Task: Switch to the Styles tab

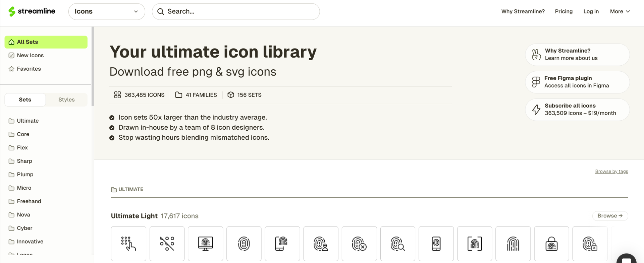Action: tap(66, 100)
